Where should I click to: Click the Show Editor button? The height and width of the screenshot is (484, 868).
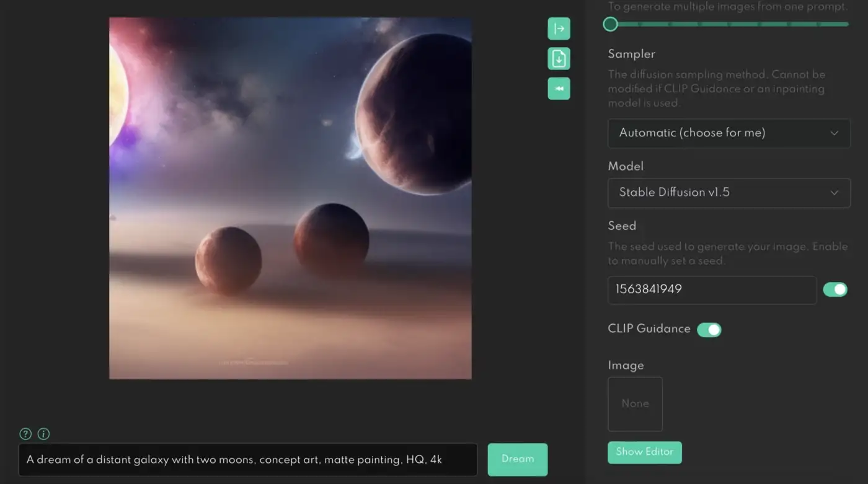pyautogui.click(x=645, y=452)
